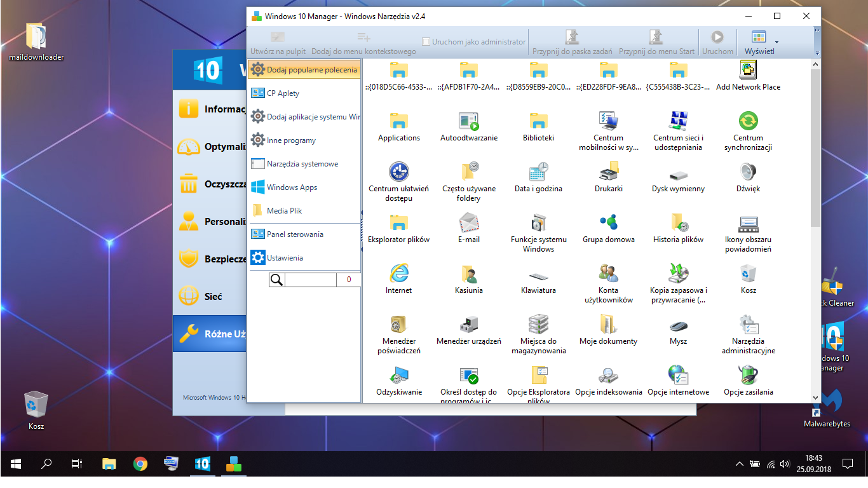Select the E-mail envelope icon

click(469, 222)
